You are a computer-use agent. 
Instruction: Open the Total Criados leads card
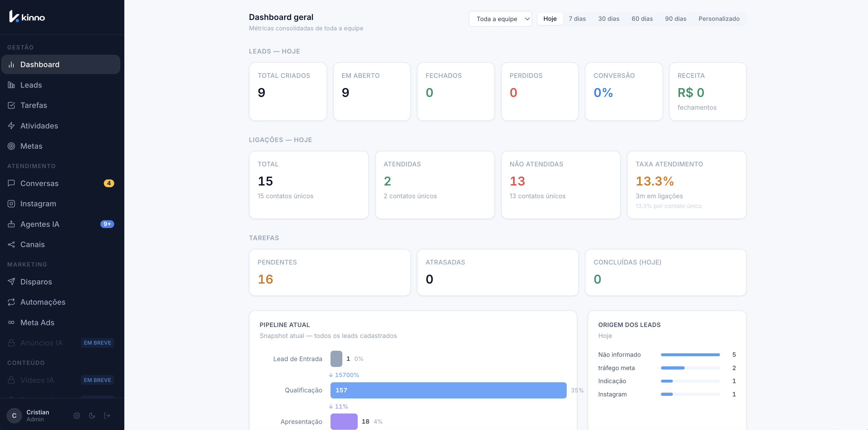[x=287, y=91]
